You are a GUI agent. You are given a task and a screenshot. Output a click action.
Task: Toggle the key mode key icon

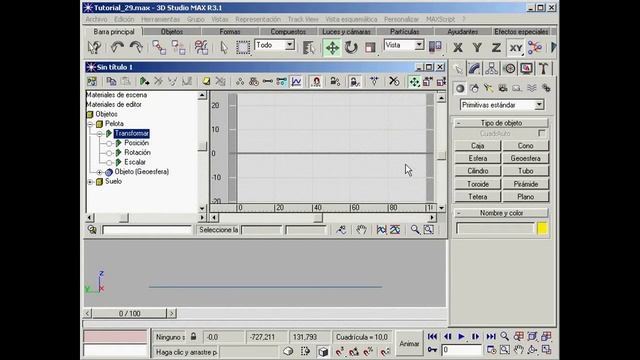pos(432,350)
